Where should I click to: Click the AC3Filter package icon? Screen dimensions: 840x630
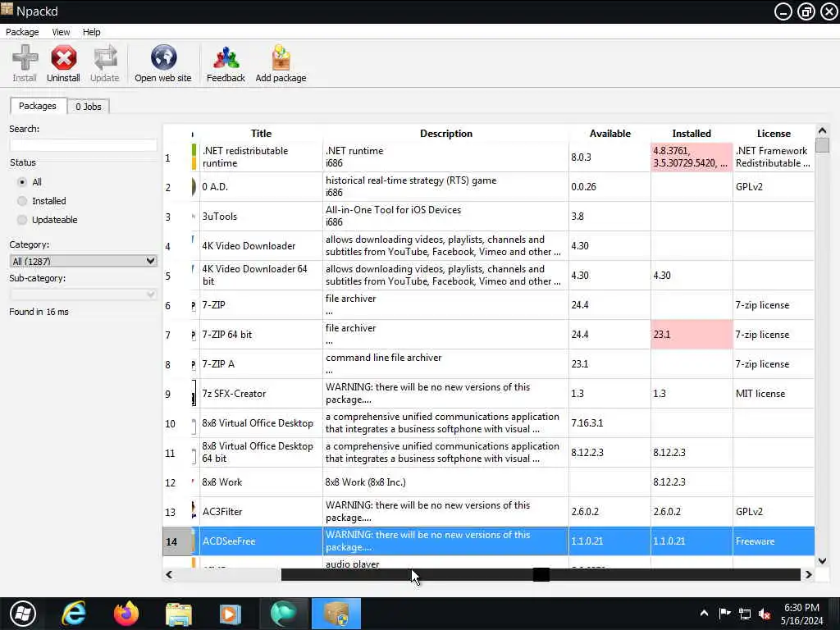[194, 511]
